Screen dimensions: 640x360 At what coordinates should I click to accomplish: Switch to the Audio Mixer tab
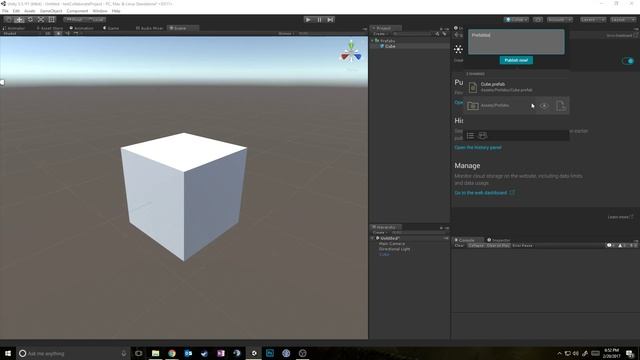pos(149,28)
